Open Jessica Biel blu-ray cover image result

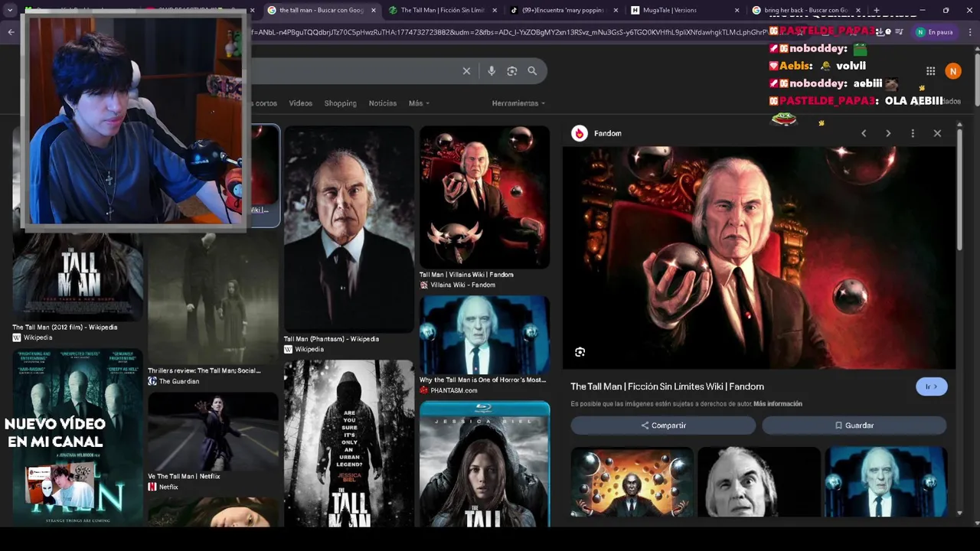(485, 464)
